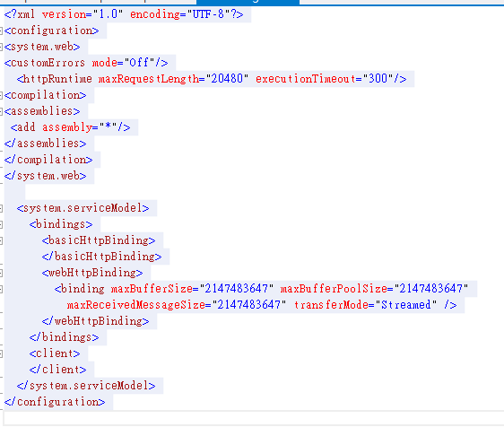Collapse the <compilation> fold marker
Screen dimensions: 504x436
1,95
